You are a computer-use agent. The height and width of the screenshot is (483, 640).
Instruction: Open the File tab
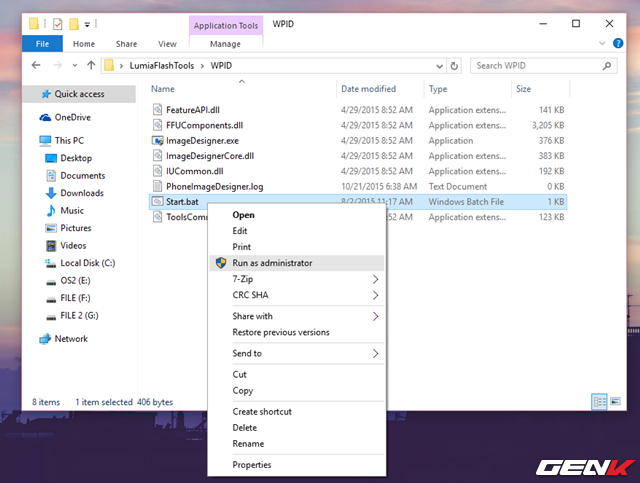(x=42, y=44)
